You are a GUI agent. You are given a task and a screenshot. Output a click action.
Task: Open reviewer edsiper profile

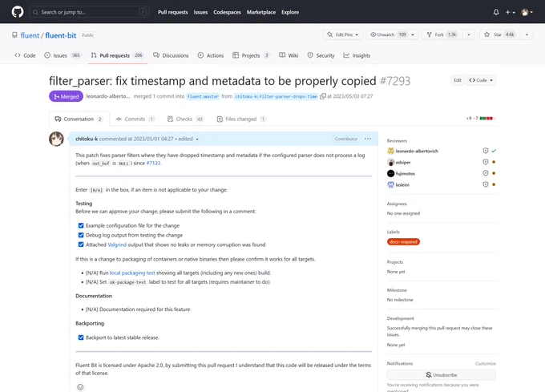[403, 162]
